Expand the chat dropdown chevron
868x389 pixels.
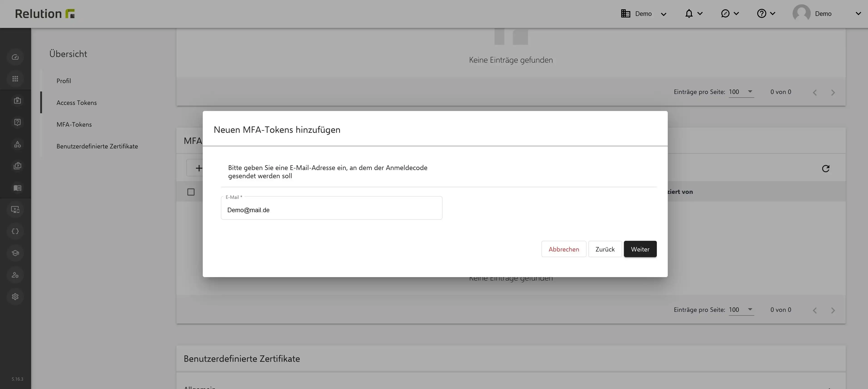click(x=736, y=13)
